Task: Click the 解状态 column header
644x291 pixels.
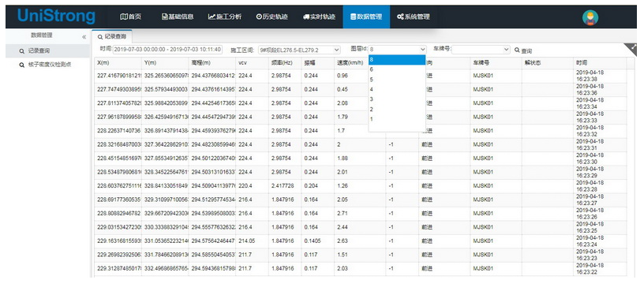Action: [548, 63]
